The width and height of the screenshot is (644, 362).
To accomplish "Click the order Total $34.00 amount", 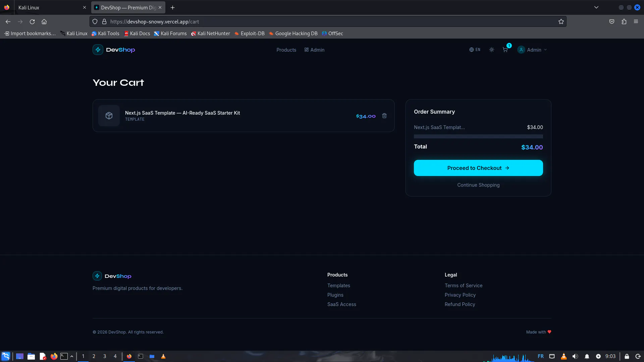I will [532, 147].
